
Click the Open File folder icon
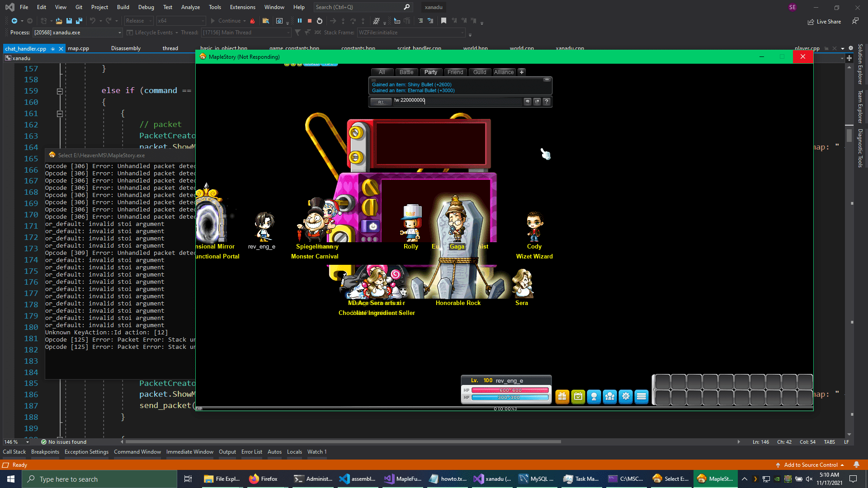click(x=59, y=21)
